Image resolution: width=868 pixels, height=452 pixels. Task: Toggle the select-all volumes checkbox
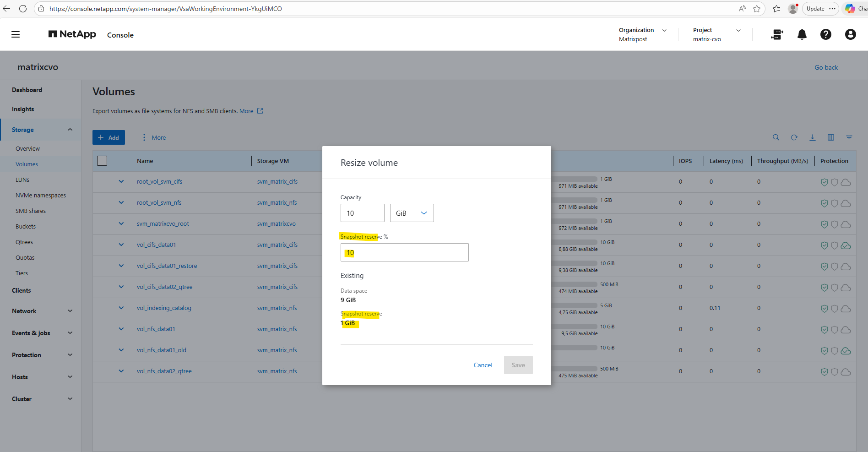point(102,161)
